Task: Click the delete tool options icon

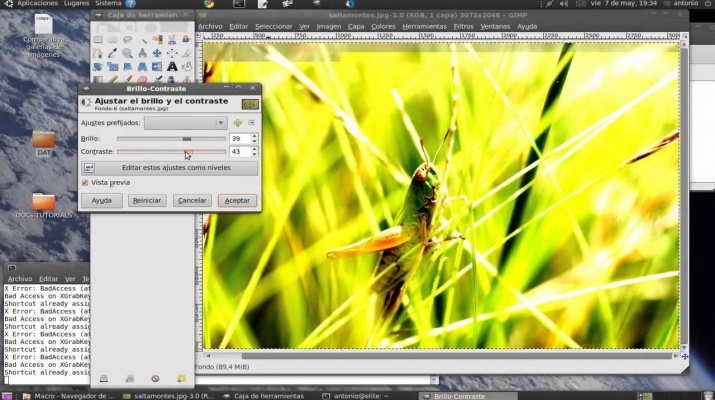Action: [155, 378]
